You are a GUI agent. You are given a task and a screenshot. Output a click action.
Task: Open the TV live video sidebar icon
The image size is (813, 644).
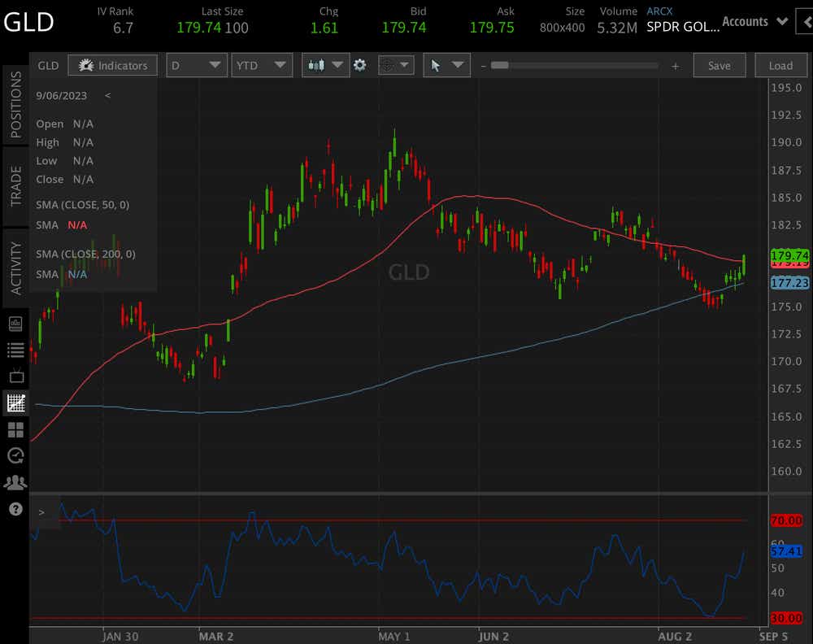(16, 376)
